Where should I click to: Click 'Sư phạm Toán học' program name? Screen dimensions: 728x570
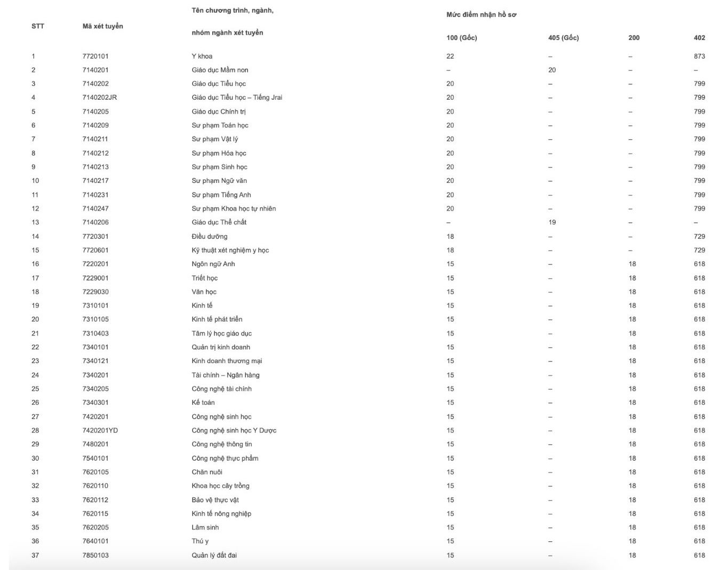(220, 125)
